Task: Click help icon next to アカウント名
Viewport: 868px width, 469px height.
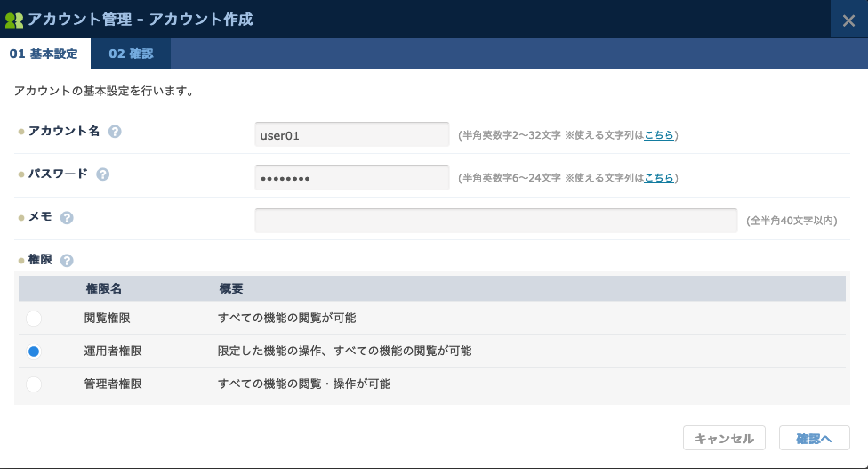Action: pos(115,132)
